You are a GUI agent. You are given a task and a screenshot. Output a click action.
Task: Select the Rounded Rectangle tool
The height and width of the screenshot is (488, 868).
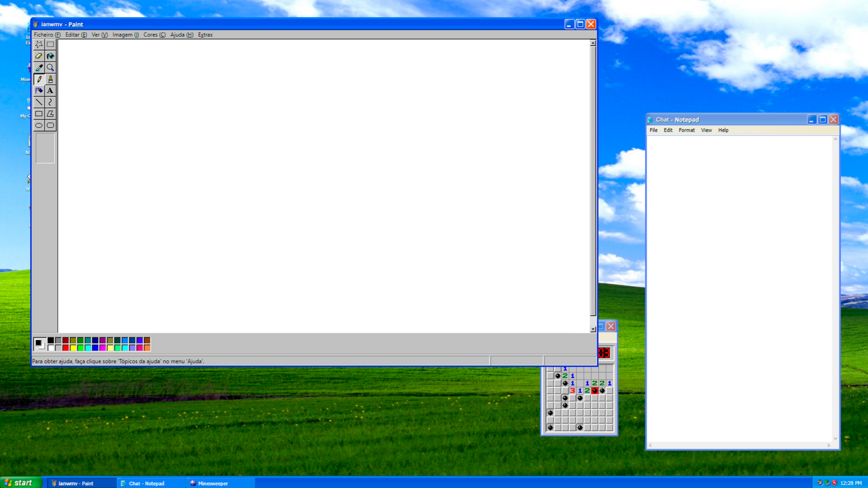click(x=50, y=125)
